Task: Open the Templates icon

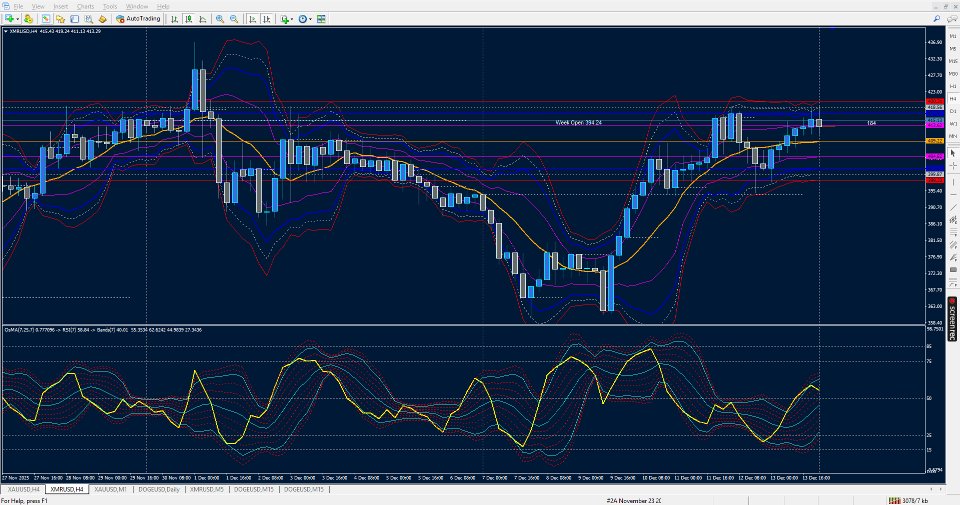Action: coord(321,19)
